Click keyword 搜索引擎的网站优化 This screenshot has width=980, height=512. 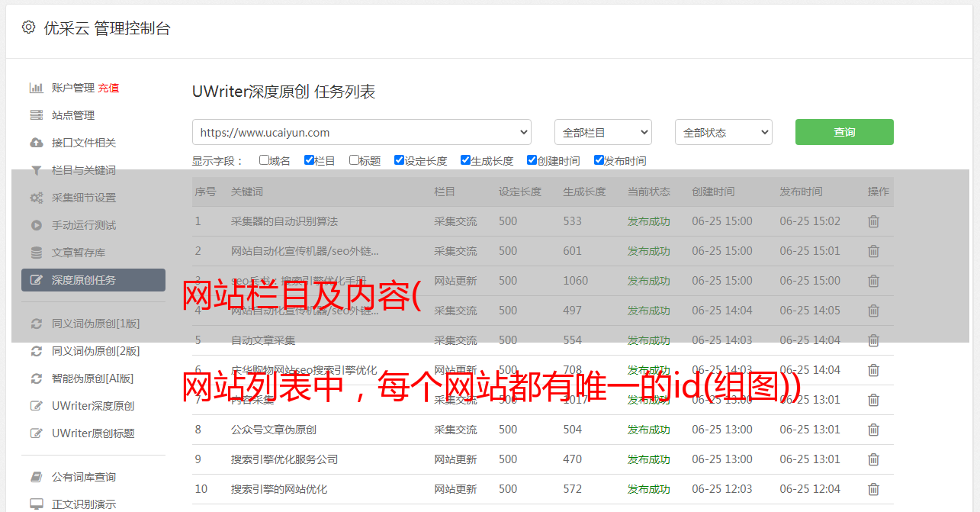click(x=279, y=489)
